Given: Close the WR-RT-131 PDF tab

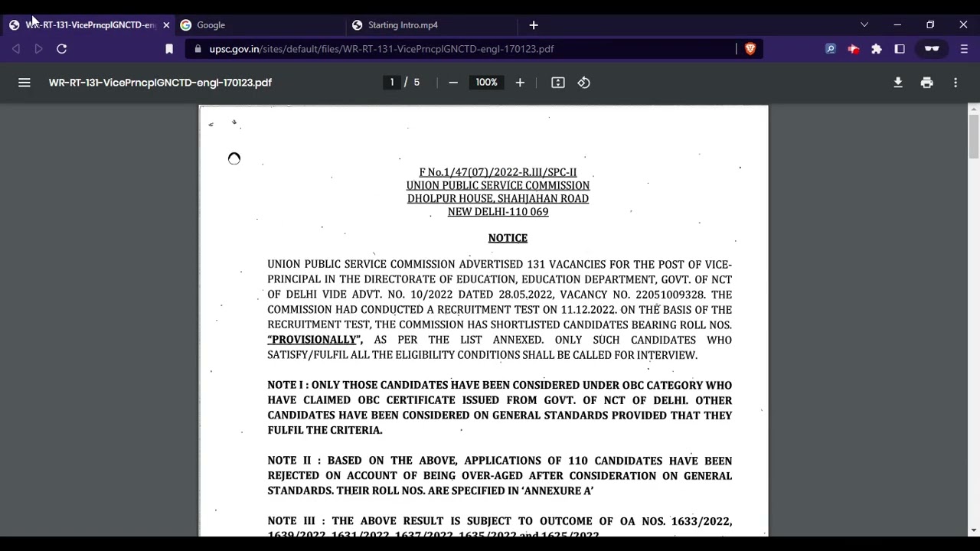Looking at the screenshot, I should pos(166,25).
